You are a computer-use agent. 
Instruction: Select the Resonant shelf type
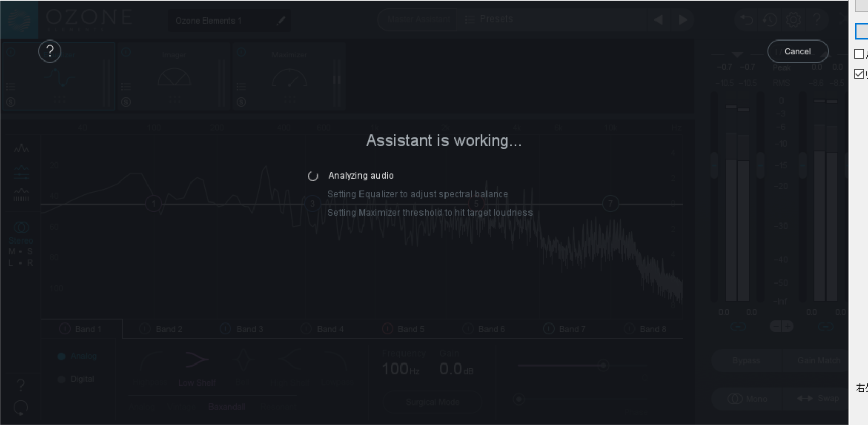click(278, 407)
